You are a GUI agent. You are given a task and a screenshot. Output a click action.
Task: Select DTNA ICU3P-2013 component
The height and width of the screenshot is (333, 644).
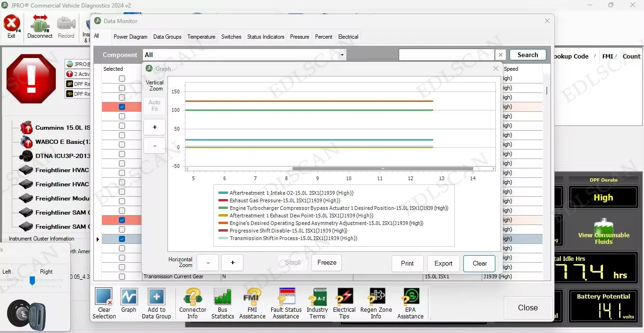point(55,156)
